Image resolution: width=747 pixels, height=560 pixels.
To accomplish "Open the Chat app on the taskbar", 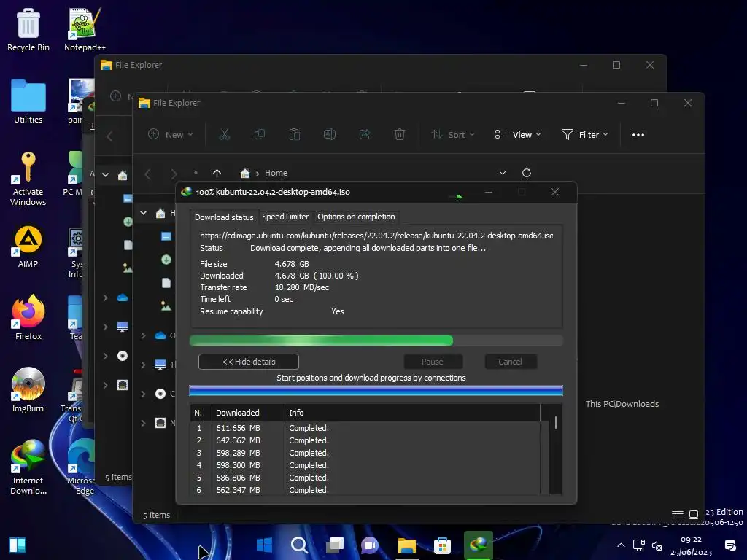I will click(370, 545).
